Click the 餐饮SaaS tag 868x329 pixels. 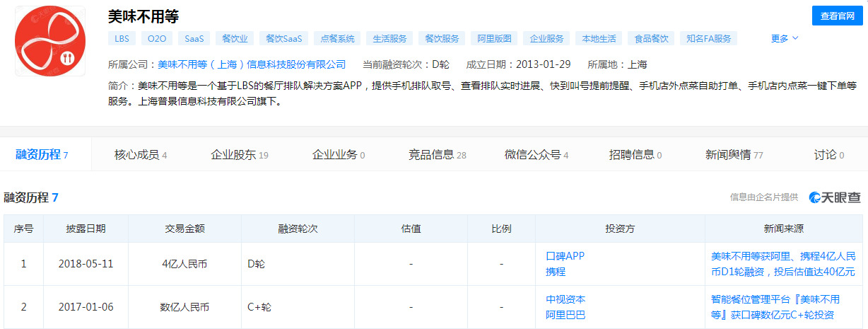point(284,38)
